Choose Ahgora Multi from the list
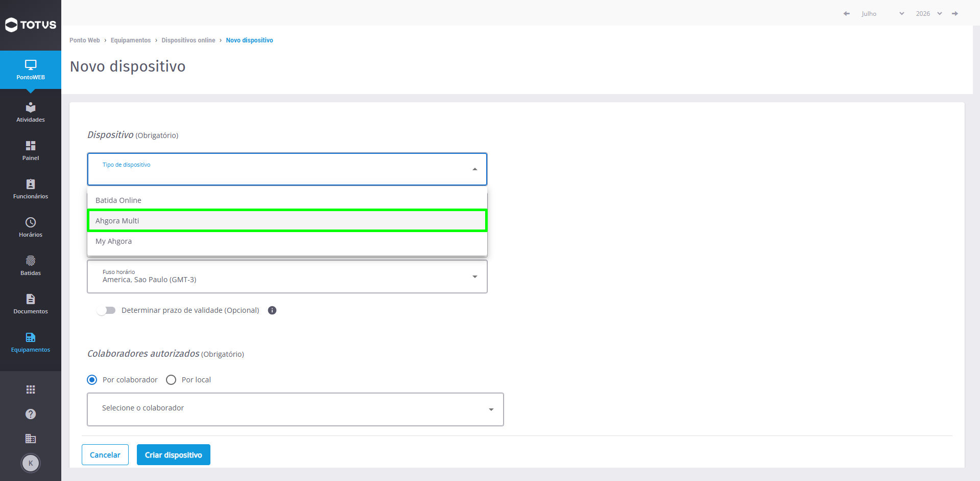 (x=287, y=221)
